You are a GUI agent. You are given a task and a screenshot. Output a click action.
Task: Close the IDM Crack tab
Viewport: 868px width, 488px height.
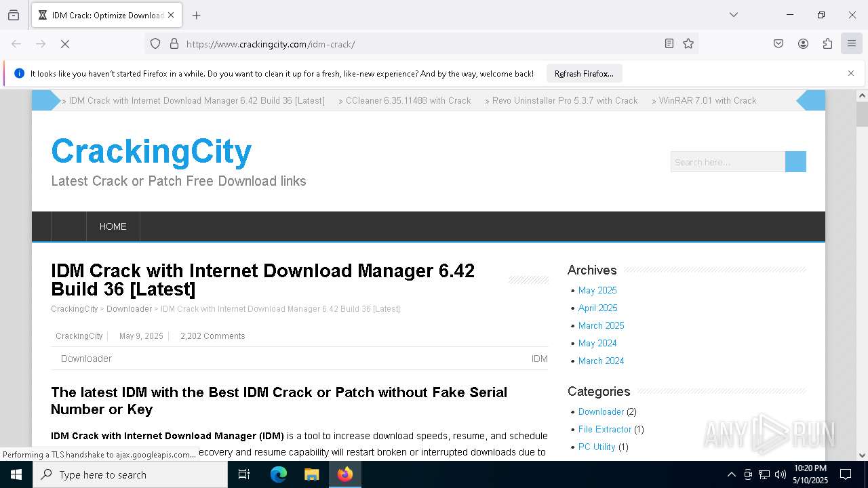[x=171, y=15]
